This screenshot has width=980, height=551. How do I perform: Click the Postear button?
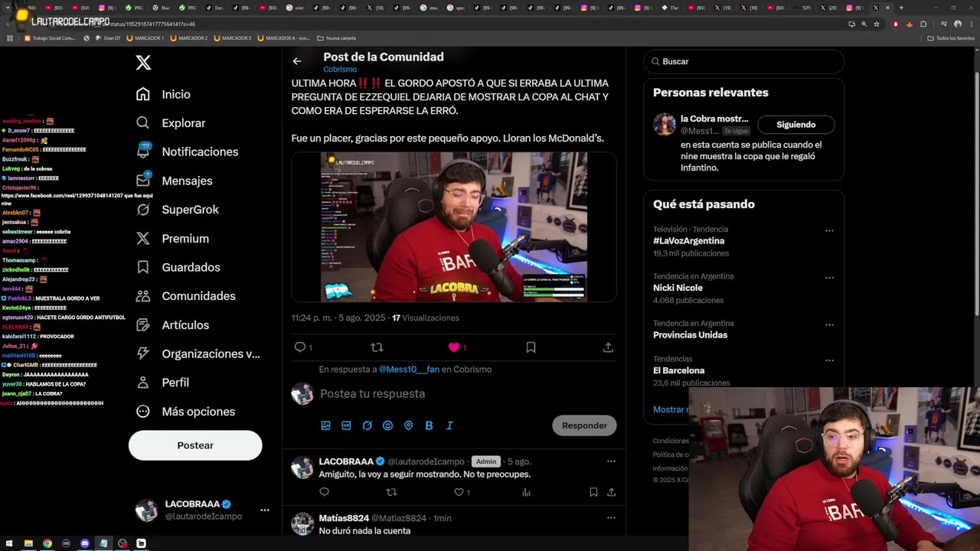pos(195,445)
